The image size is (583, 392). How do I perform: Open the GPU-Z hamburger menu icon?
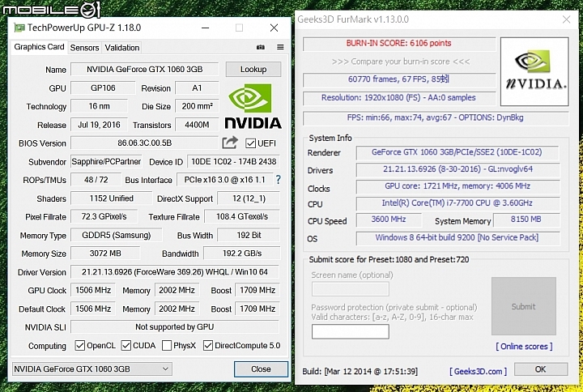(280, 47)
